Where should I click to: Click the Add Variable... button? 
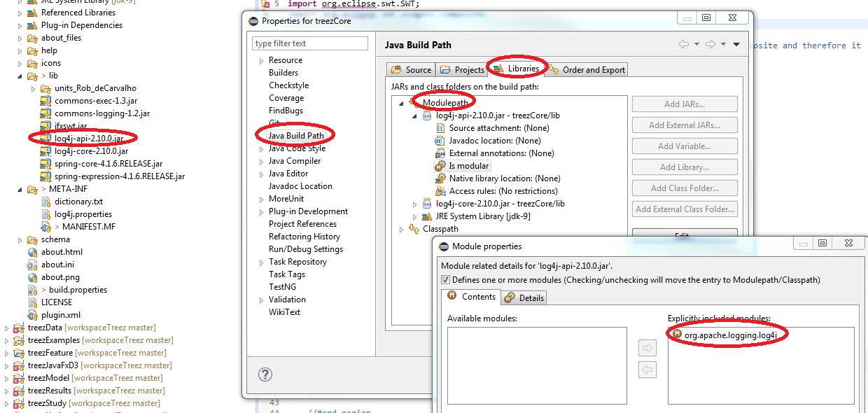click(685, 146)
